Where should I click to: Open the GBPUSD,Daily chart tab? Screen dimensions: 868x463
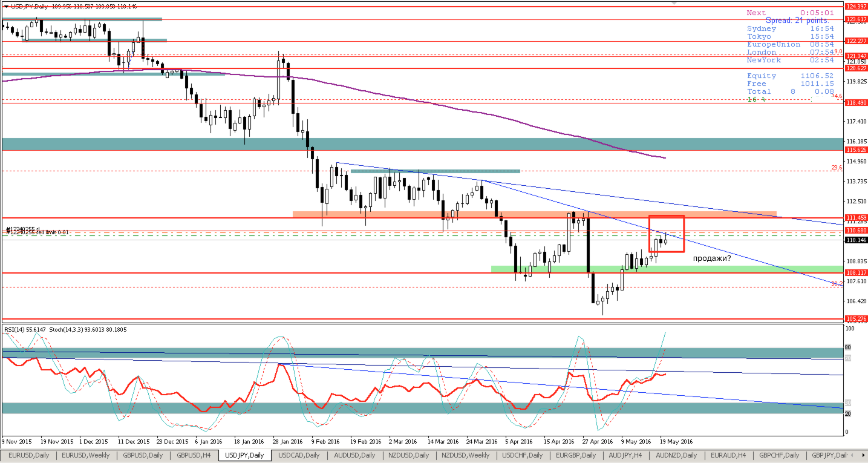pyautogui.click(x=143, y=455)
